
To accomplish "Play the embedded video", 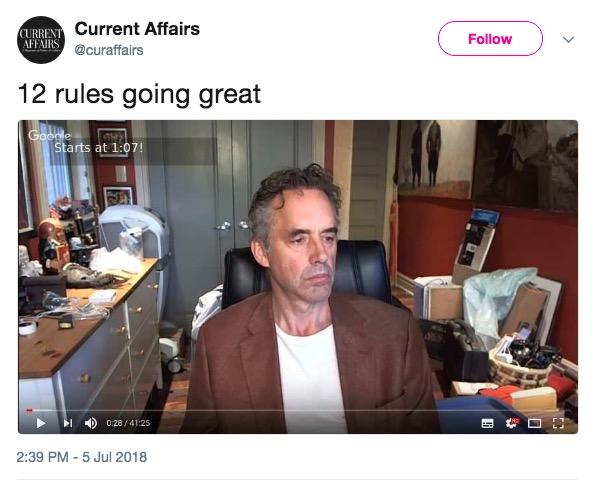I will 41,423.
